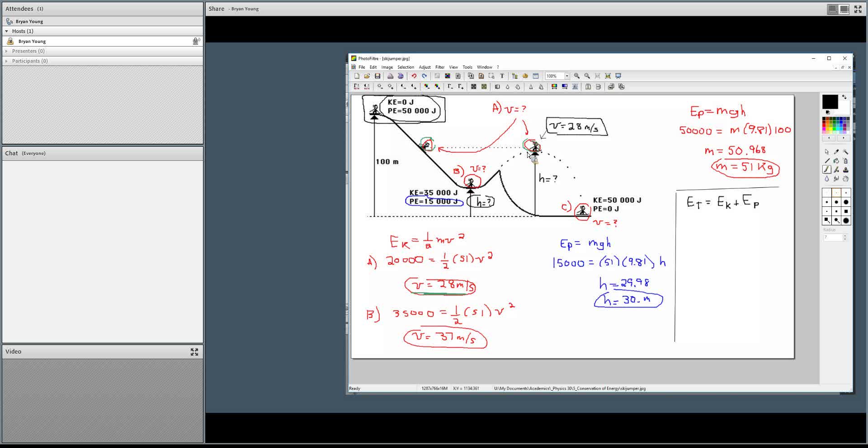Viewport: 868px width, 448px height.
Task: Open the Image menu
Action: pyautogui.click(x=387, y=67)
